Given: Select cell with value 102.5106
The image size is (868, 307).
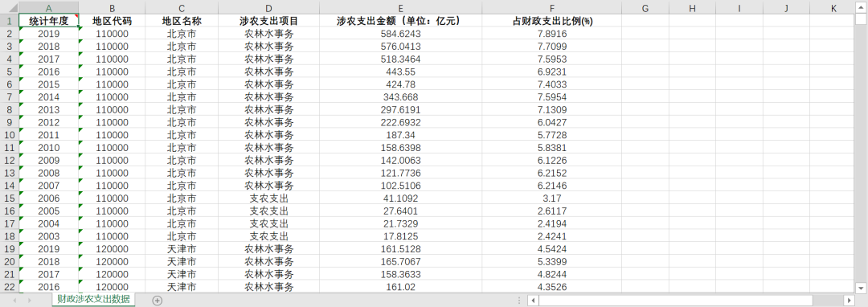Looking at the screenshot, I should [400, 186].
